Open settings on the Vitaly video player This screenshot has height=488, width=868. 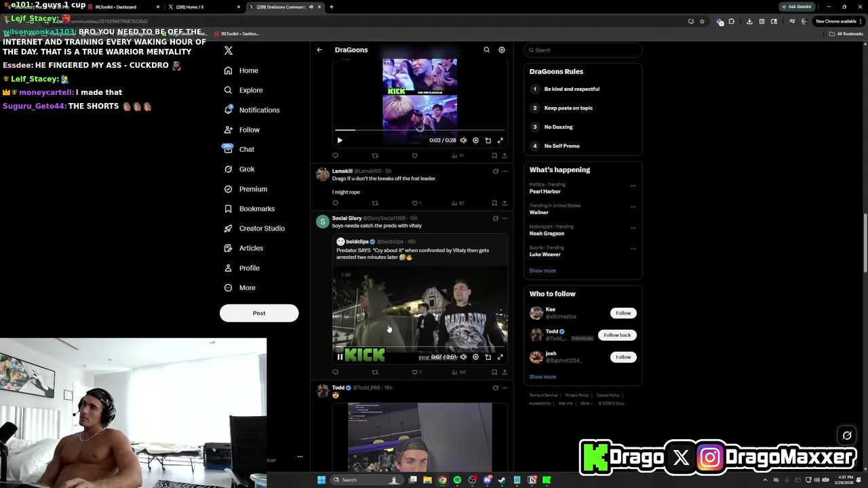click(475, 357)
